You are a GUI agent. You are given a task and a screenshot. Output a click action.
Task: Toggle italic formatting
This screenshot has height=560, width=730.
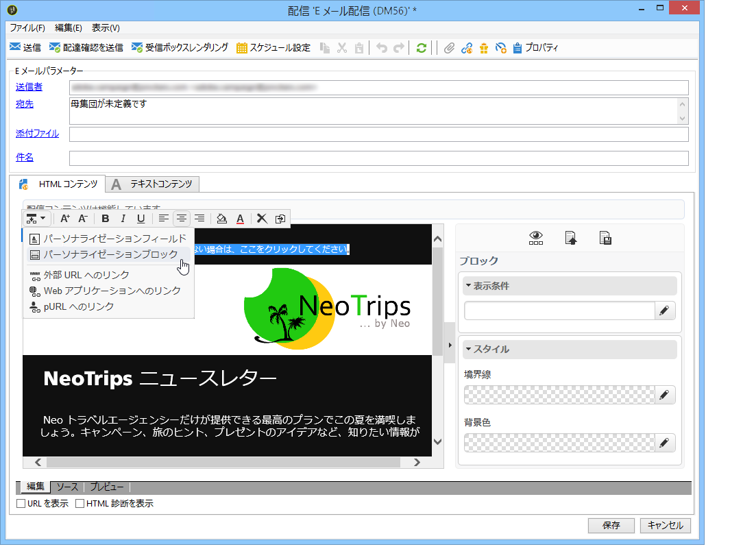click(123, 219)
